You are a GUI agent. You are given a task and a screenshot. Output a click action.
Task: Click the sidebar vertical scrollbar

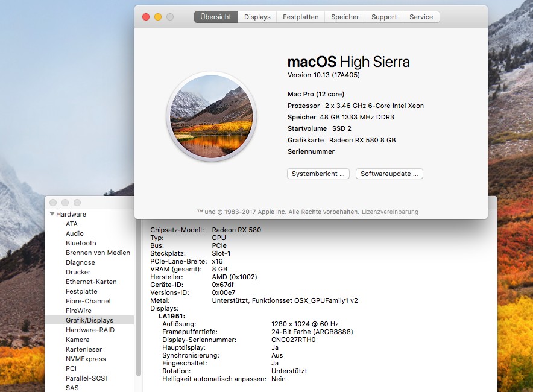coord(139,297)
